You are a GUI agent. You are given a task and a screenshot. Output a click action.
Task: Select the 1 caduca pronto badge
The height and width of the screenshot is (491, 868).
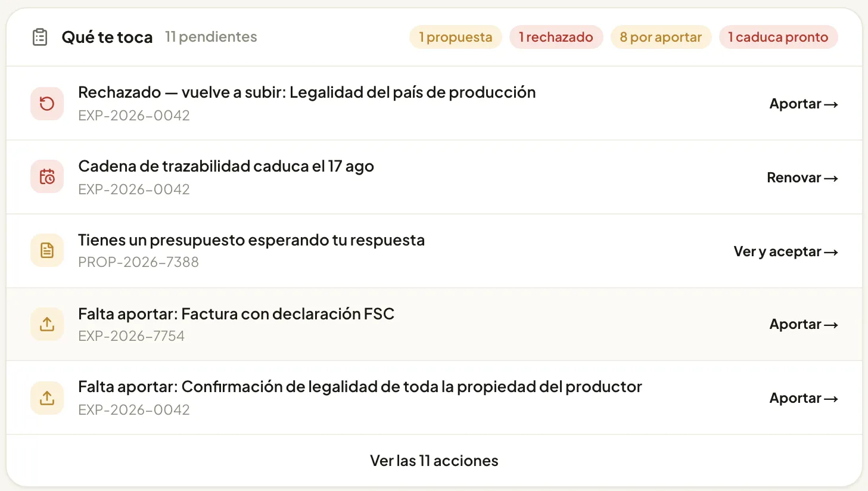click(778, 37)
